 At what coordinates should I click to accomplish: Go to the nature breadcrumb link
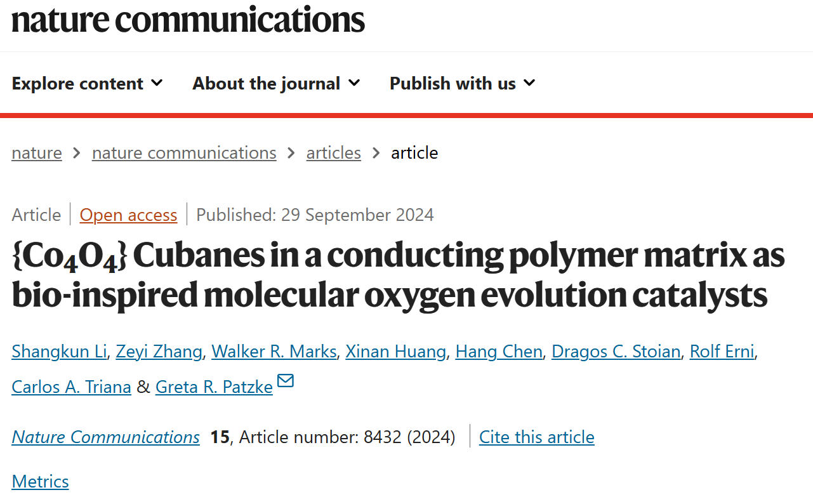pyautogui.click(x=37, y=153)
